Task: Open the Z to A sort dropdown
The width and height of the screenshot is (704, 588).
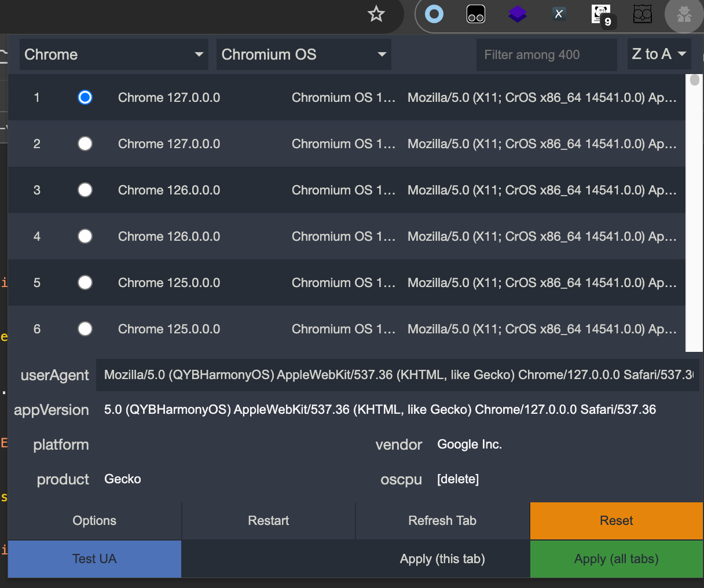Action: click(x=659, y=54)
